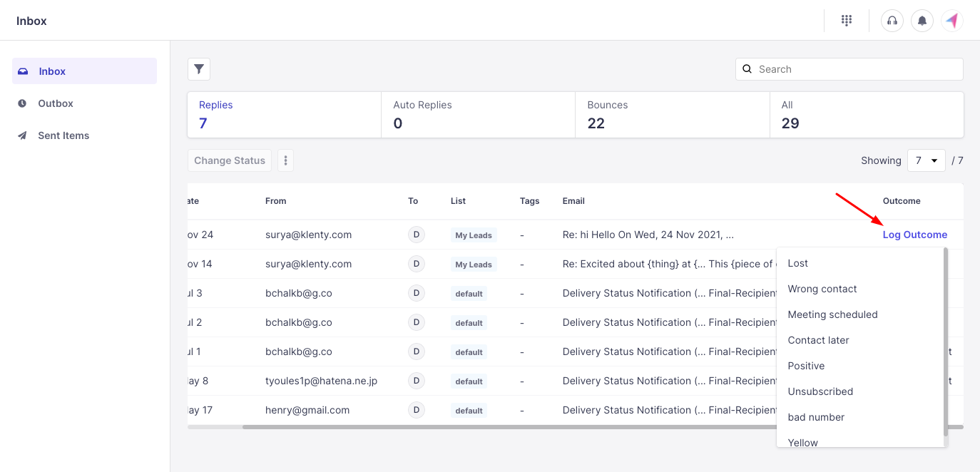Choose Meeting scheduled outcome
This screenshot has width=980, height=472.
tap(832, 314)
